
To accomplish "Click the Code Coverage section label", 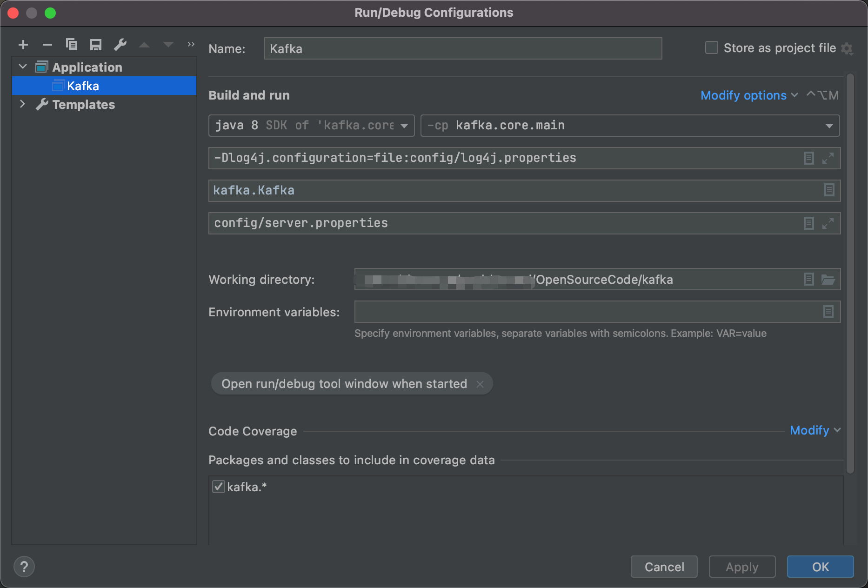I will (x=253, y=431).
